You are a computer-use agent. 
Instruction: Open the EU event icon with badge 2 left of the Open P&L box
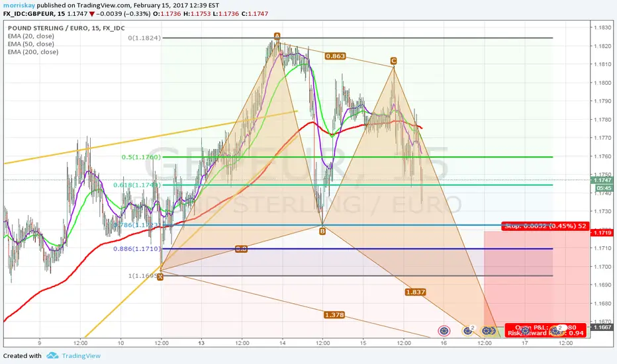[x=467, y=331]
